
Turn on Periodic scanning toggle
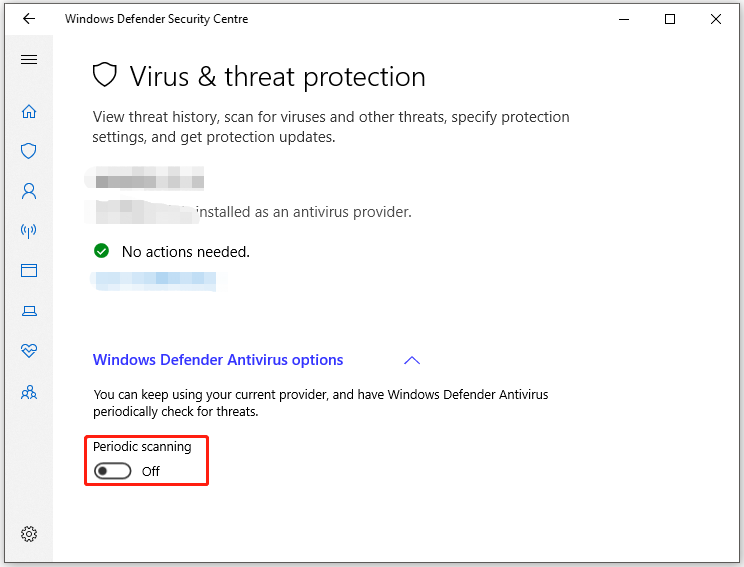click(112, 471)
